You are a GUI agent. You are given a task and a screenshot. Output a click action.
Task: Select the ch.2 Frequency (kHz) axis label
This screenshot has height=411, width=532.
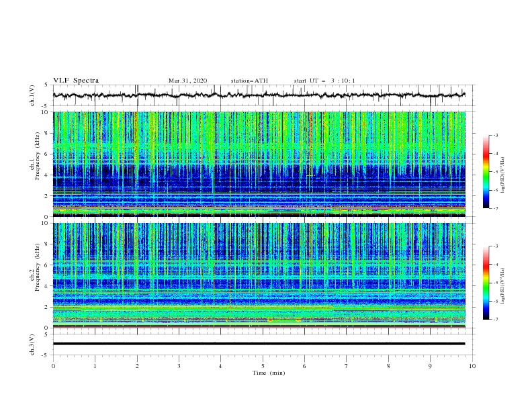click(34, 267)
